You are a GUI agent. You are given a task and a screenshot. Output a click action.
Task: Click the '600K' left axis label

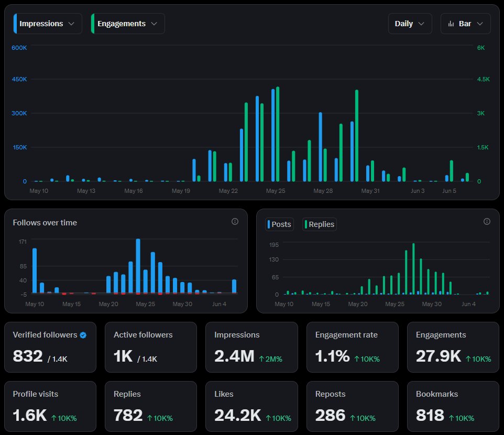click(x=19, y=48)
